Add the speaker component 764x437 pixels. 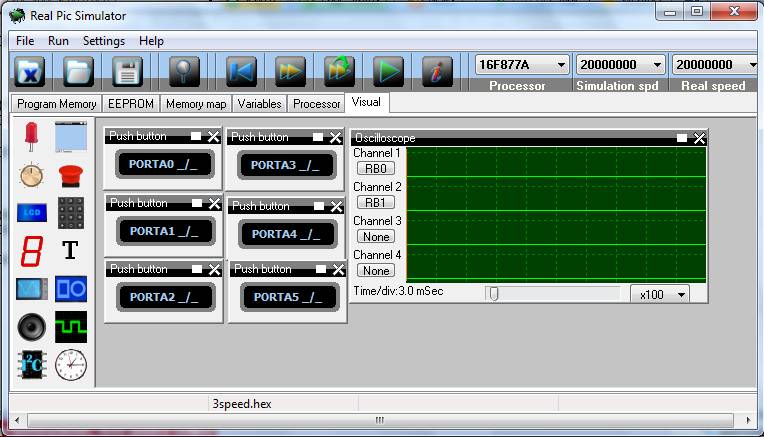(32, 327)
